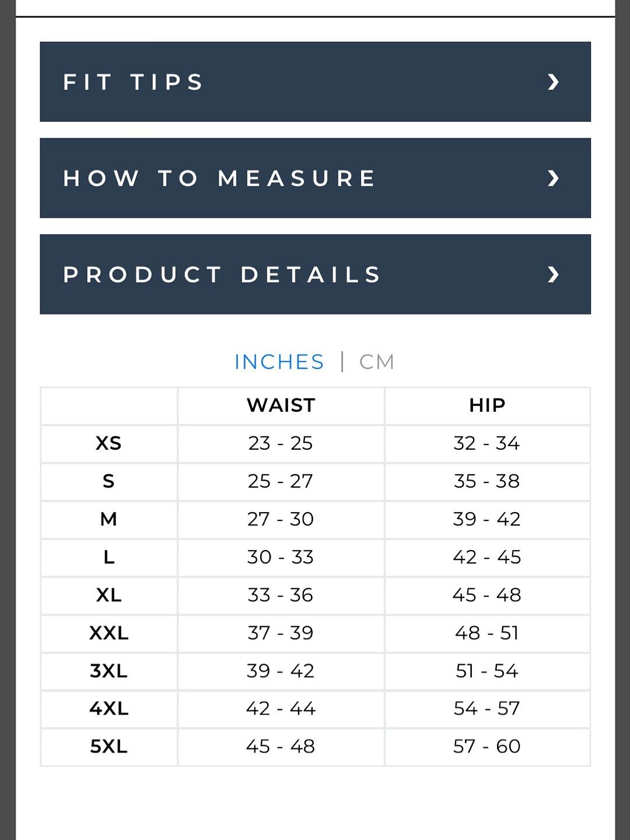Select the XL size row label
630x840 pixels.
[108, 595]
